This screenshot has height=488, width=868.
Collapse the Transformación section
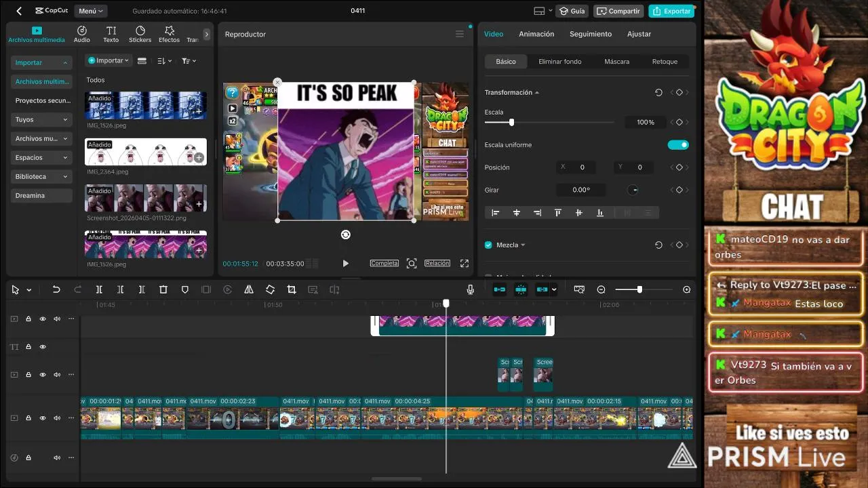537,93
